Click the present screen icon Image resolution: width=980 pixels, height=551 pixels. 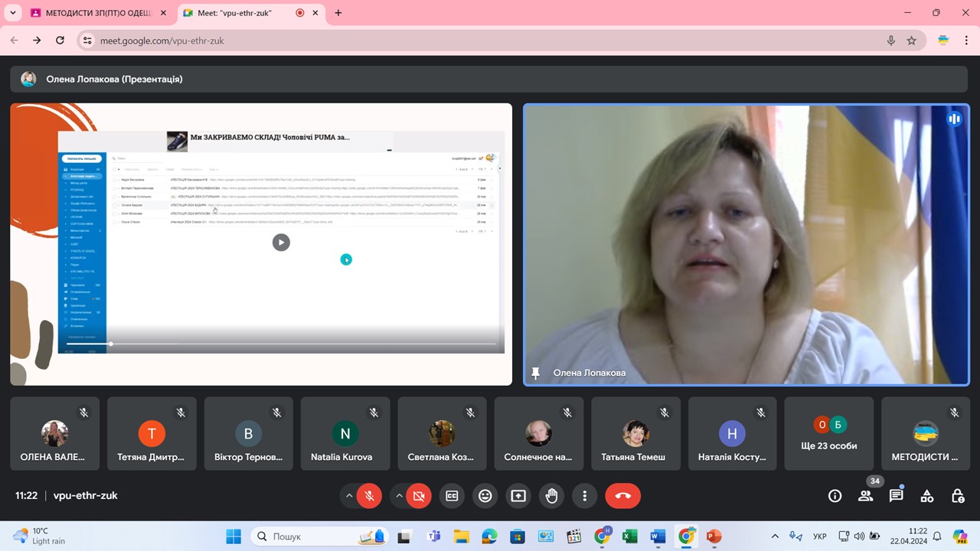click(x=518, y=496)
